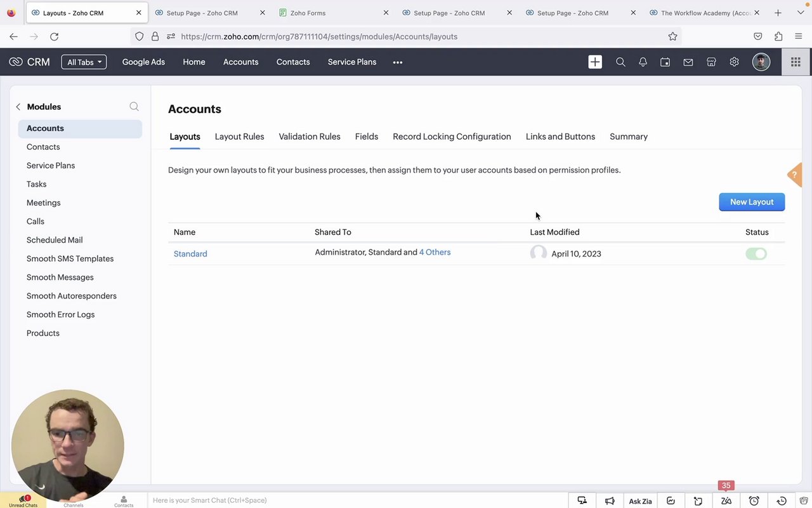Click the orange help question icon
This screenshot has width=812, height=508.
[794, 175]
